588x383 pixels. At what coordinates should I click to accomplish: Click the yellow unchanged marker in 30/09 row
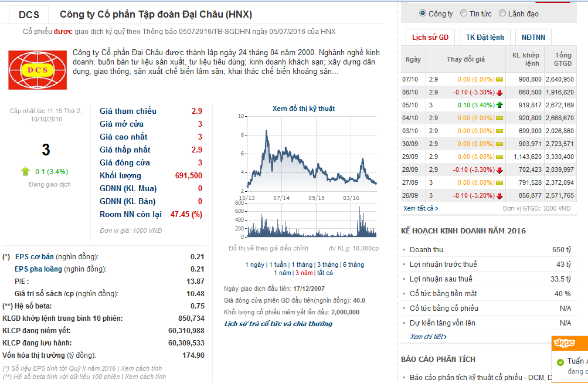tap(499, 144)
